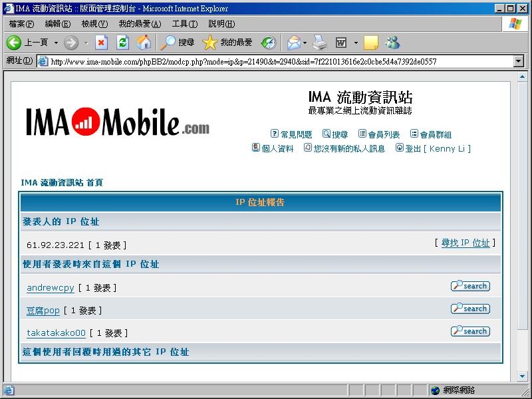Click the Back arrow toolbar button
This screenshot has width=532, height=399.
point(14,43)
